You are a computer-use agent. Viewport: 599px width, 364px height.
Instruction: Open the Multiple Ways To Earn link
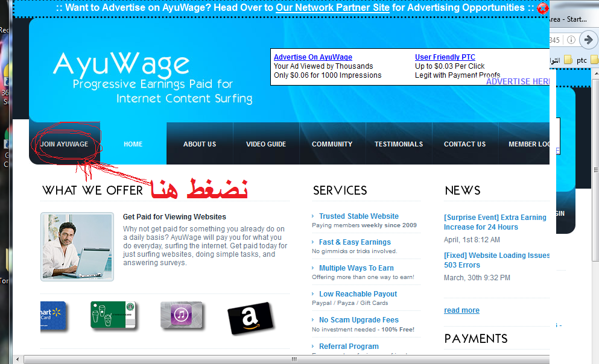pyautogui.click(x=357, y=268)
